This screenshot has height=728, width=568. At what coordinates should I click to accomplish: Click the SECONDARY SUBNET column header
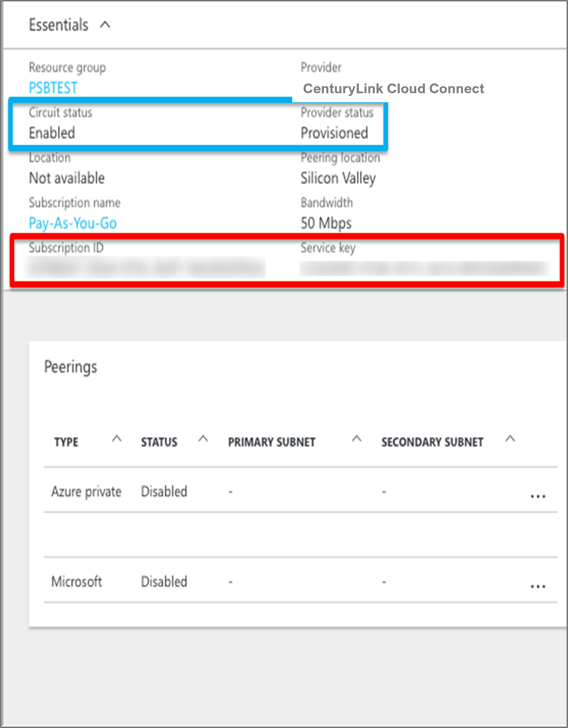point(432,442)
